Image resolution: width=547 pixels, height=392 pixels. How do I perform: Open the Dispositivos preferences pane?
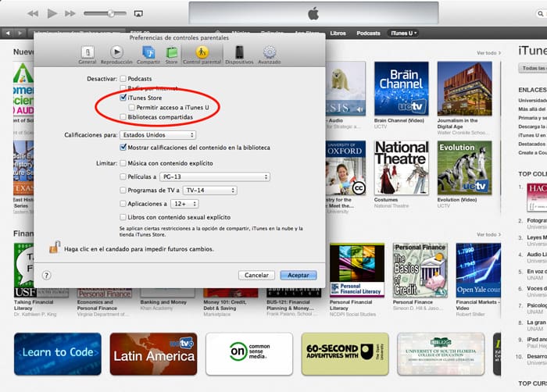(x=239, y=55)
